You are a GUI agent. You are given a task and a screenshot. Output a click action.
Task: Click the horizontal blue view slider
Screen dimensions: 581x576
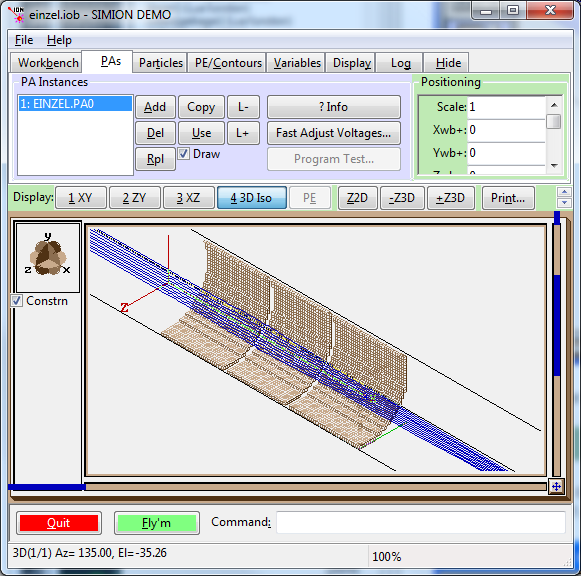coord(47,487)
